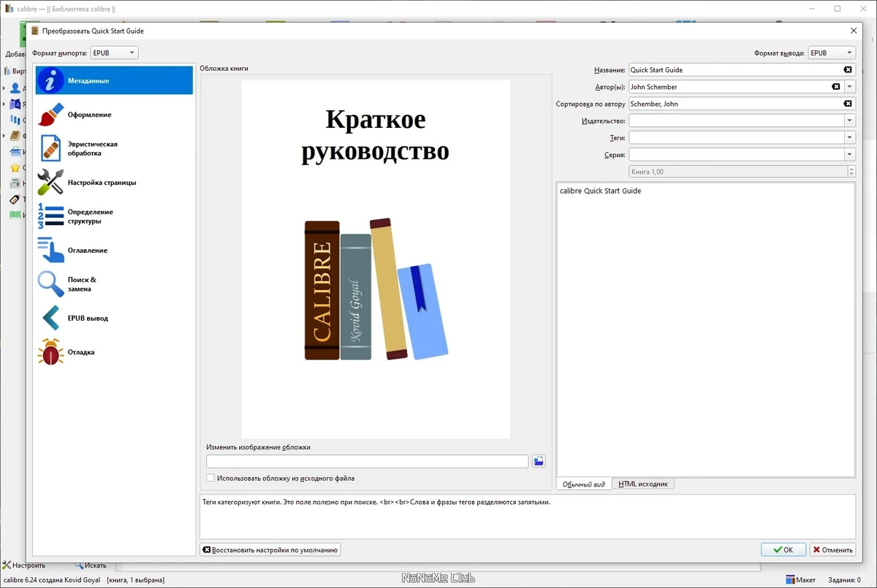Open the Формат импорта dropdown
The height and width of the screenshot is (588, 877).
pyautogui.click(x=114, y=53)
